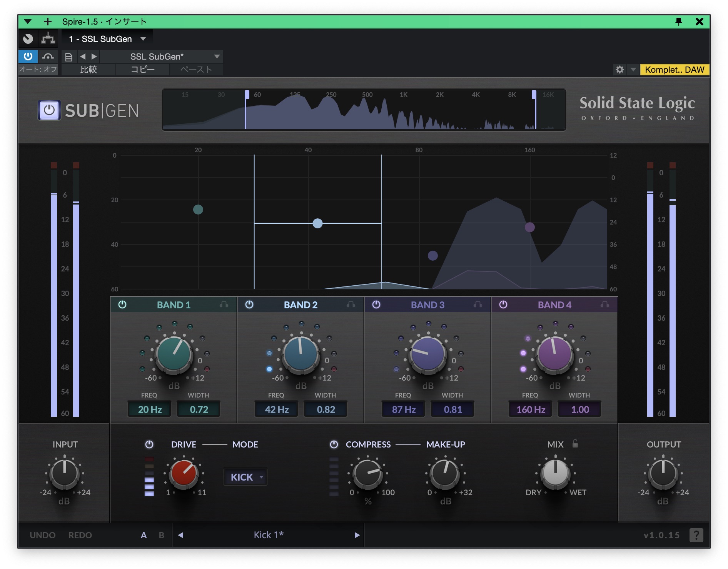Image resolution: width=728 pixels, height=569 pixels.
Task: Select preset slot A
Action: coord(144,535)
